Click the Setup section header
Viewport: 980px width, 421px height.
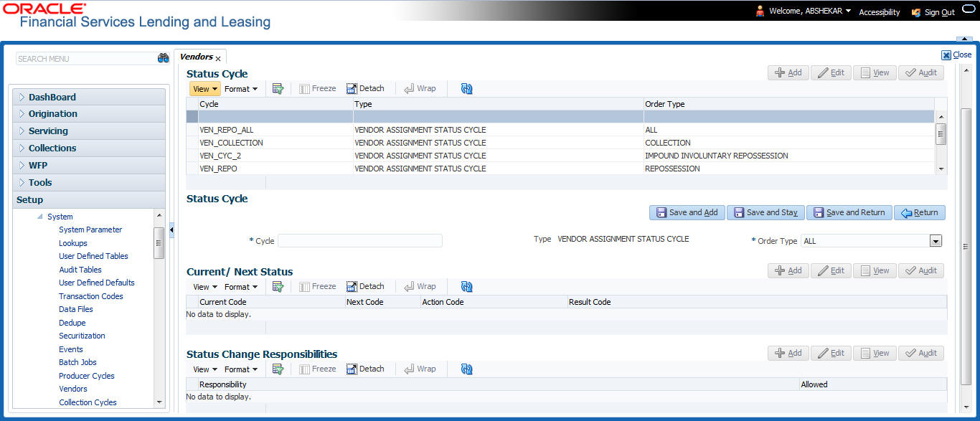[89, 200]
